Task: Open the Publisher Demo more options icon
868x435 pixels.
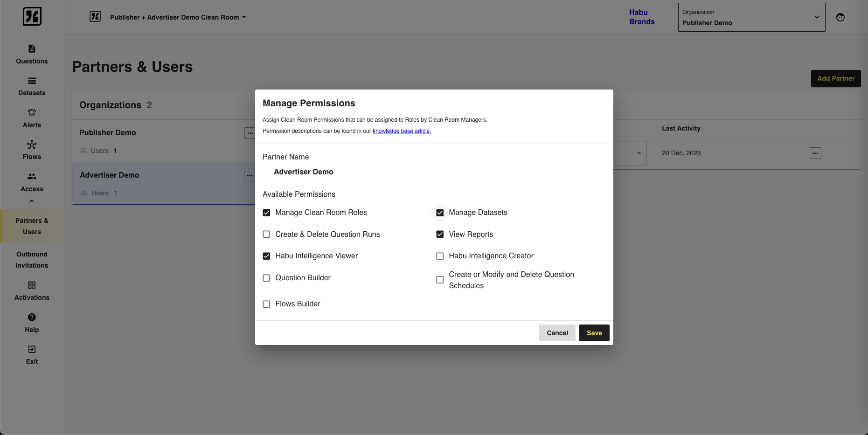Action: pyautogui.click(x=250, y=133)
